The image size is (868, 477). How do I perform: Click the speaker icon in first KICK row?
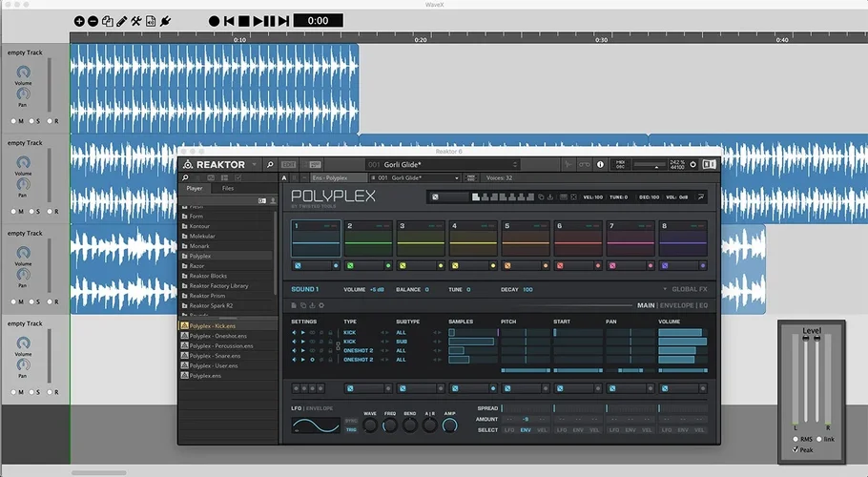point(294,333)
